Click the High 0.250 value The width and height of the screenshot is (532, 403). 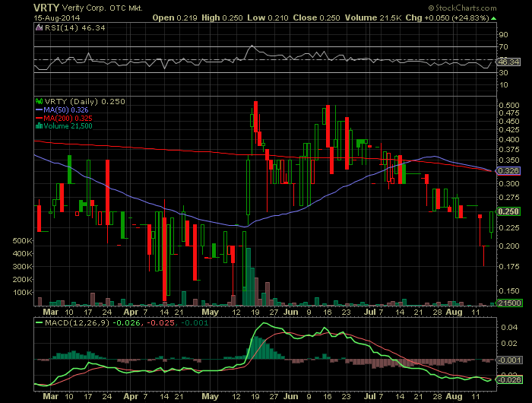coord(222,17)
